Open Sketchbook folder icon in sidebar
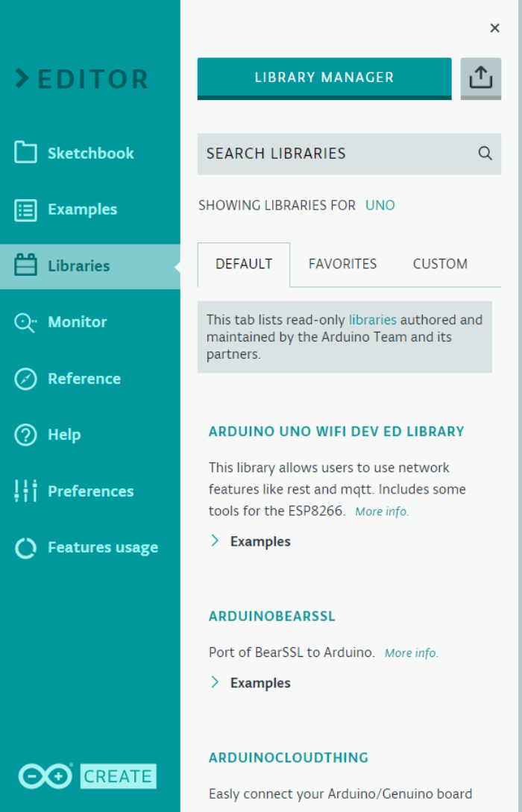Image resolution: width=522 pixels, height=812 pixels. coord(25,153)
